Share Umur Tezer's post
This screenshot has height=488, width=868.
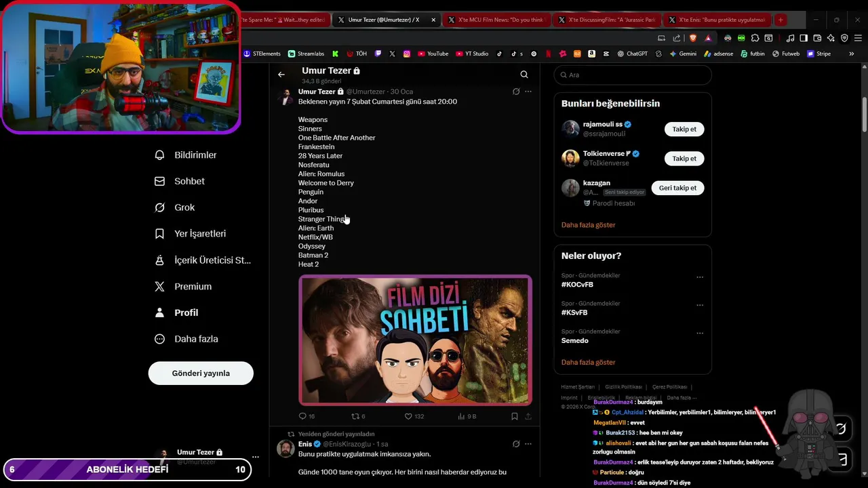pyautogui.click(x=528, y=416)
